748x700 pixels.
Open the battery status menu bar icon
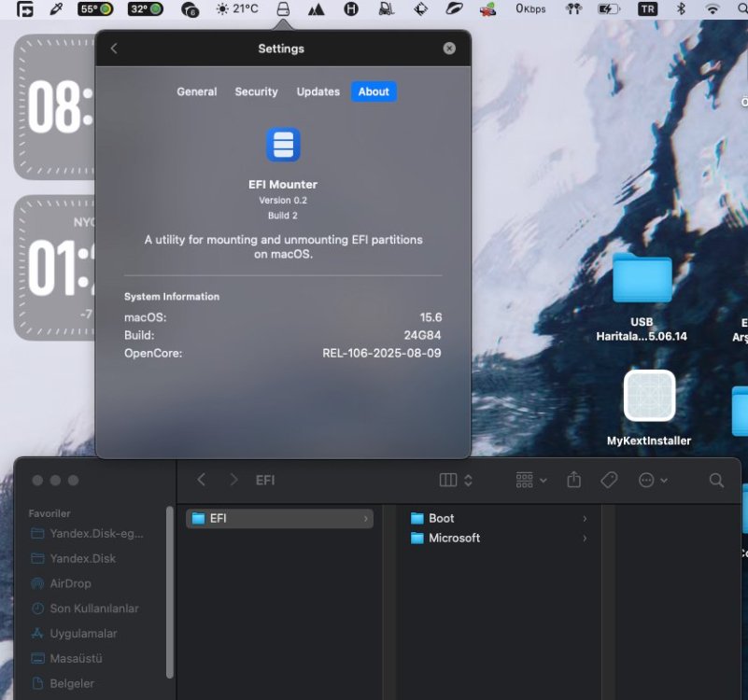point(609,9)
